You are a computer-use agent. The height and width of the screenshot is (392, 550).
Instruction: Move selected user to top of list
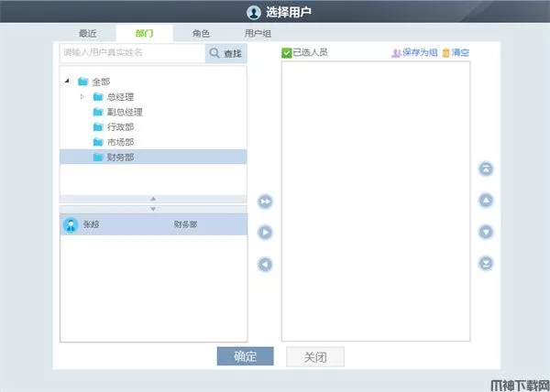click(486, 169)
